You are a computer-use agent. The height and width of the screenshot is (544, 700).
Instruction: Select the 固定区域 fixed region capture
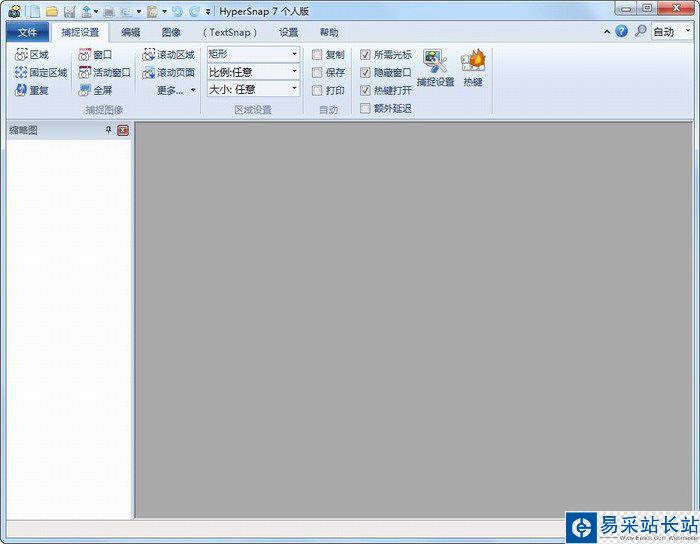tap(41, 72)
